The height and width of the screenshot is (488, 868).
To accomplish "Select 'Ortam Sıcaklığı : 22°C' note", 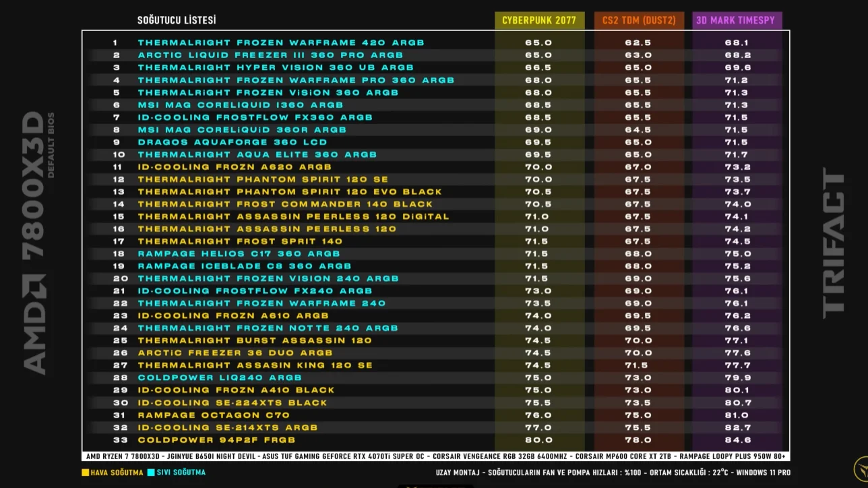I will coord(688,472).
